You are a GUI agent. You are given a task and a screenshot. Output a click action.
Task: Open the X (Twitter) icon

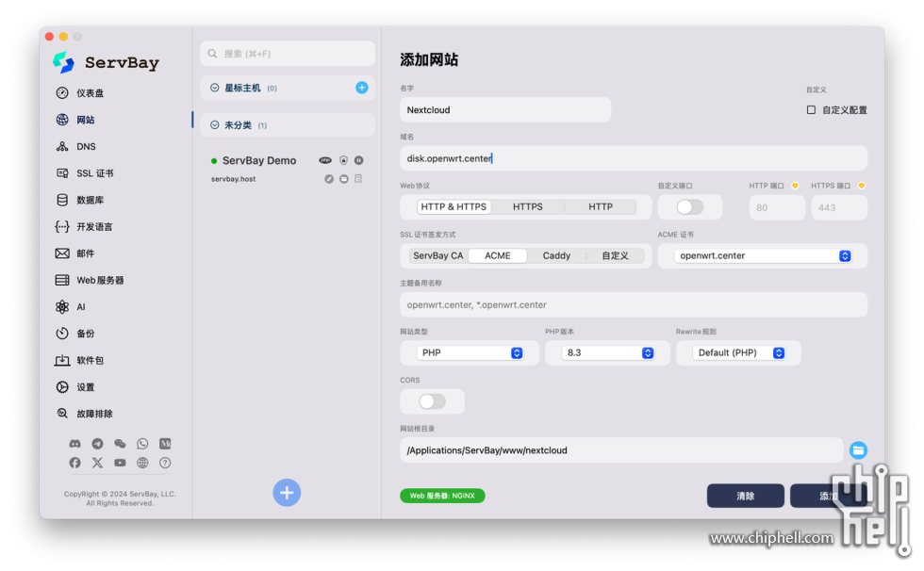click(97, 463)
